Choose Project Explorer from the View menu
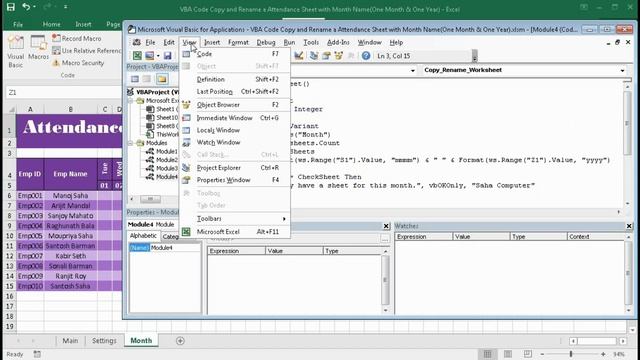The height and width of the screenshot is (360, 640). tap(236, 168)
